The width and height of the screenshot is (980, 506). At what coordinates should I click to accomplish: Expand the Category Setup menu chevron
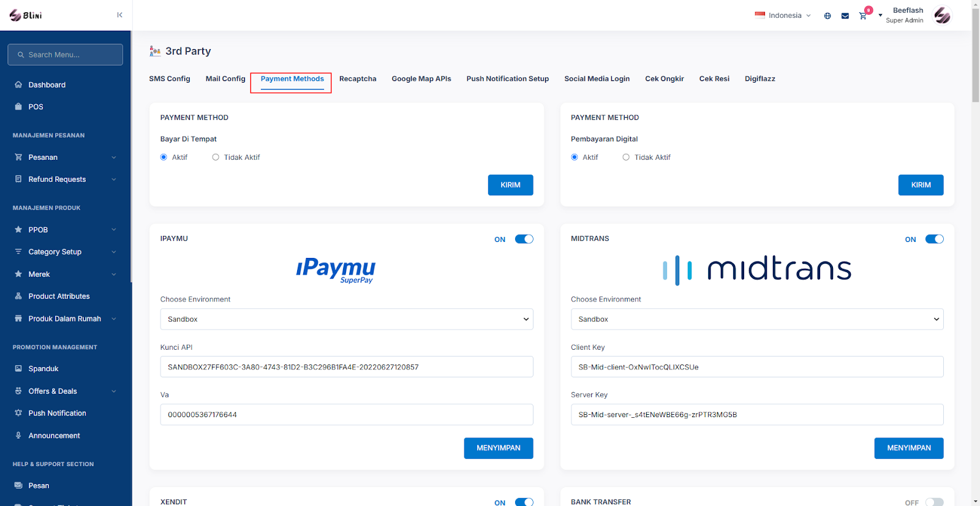[114, 252]
